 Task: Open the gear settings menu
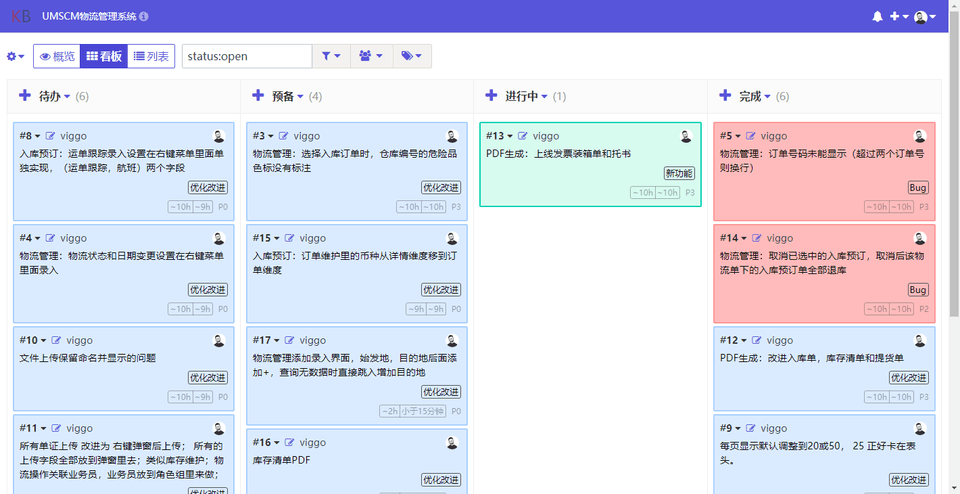pos(15,56)
